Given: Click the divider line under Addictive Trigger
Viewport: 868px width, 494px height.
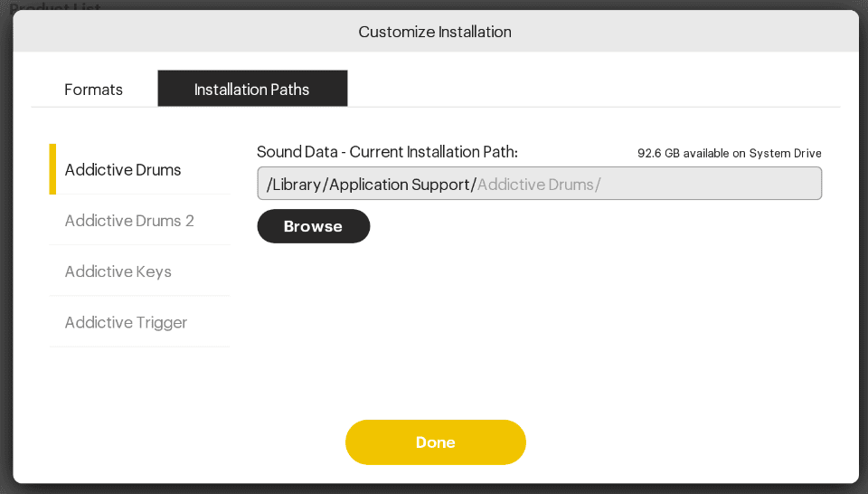Looking at the screenshot, I should click(139, 347).
